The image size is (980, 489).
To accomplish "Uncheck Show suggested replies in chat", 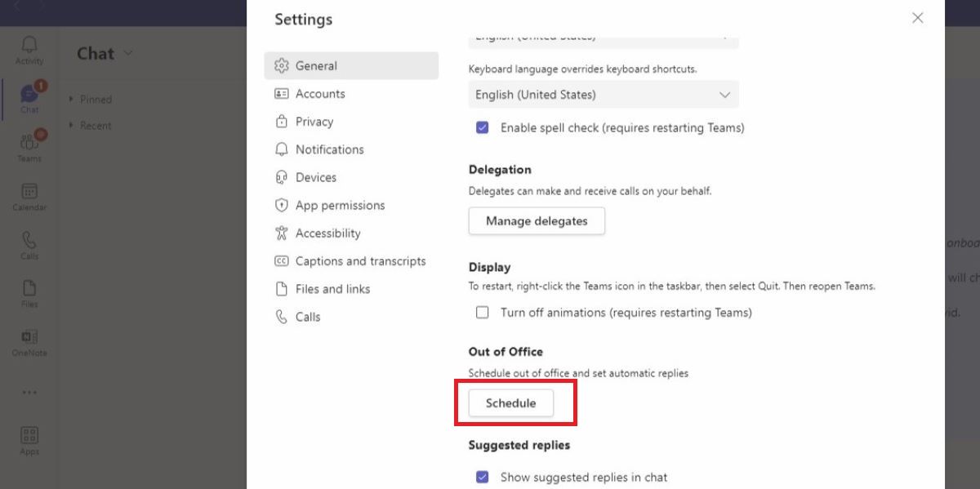I will pyautogui.click(x=483, y=477).
